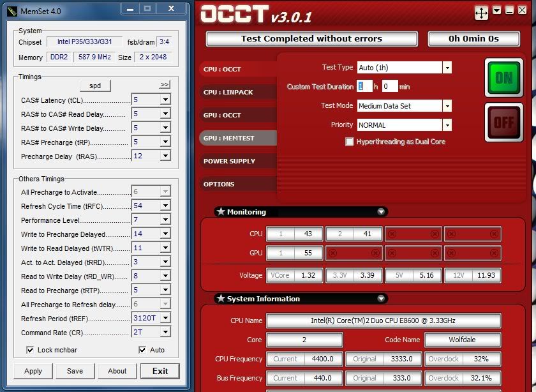The height and width of the screenshot is (392, 536).
Task: Click the About button in MemSet
Action: (x=117, y=371)
